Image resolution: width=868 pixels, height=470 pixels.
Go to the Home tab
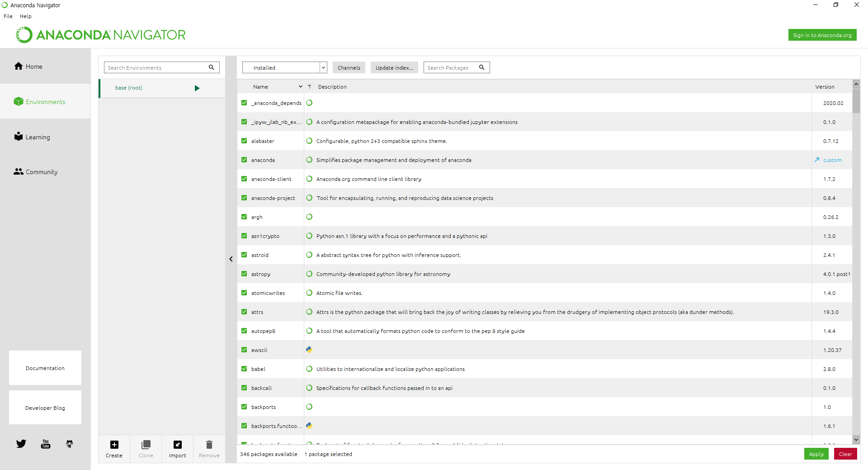point(45,66)
